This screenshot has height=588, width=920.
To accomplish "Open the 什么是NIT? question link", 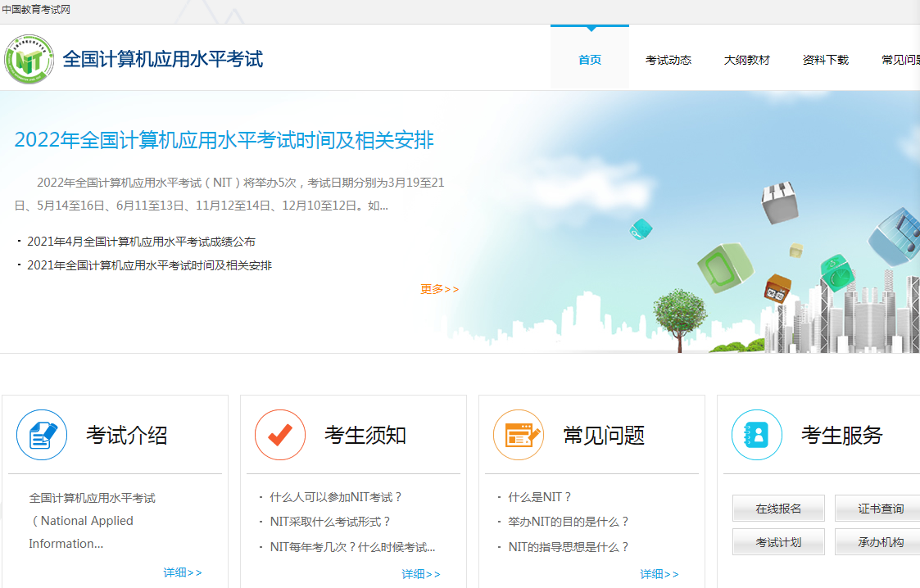I will click(x=540, y=497).
